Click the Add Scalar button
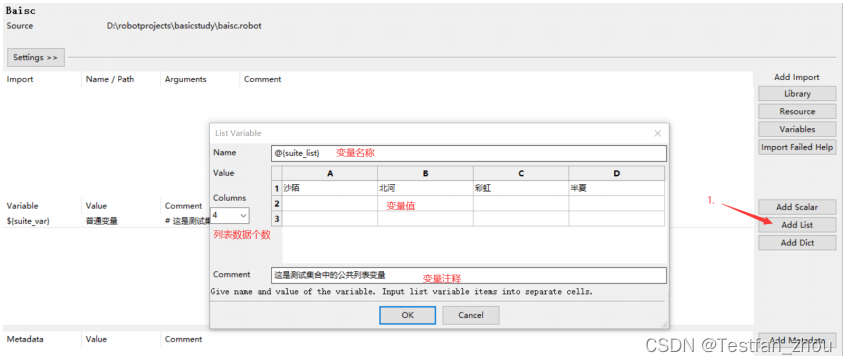Screen dimensions: 847x364 click(797, 207)
